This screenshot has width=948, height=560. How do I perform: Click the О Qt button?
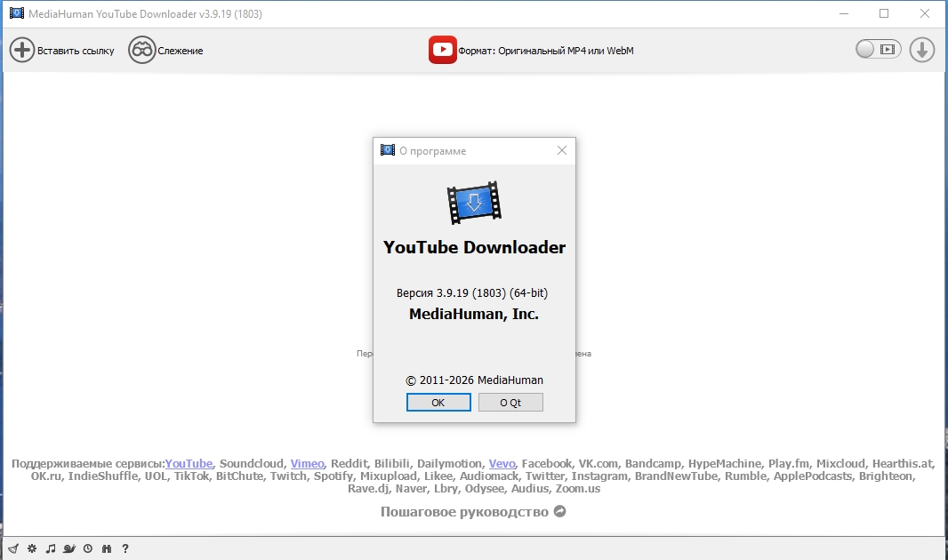click(510, 403)
